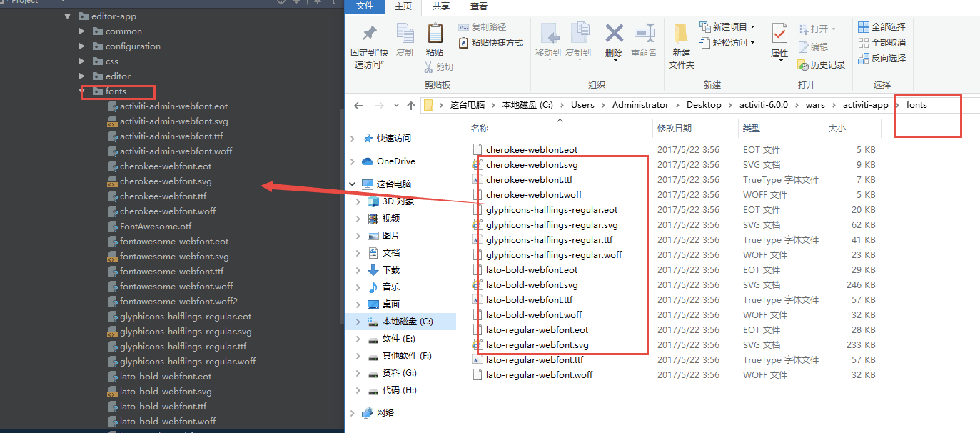The width and height of the screenshot is (980, 433).
Task: Click the Explorer Forward arrow
Action: (x=379, y=105)
